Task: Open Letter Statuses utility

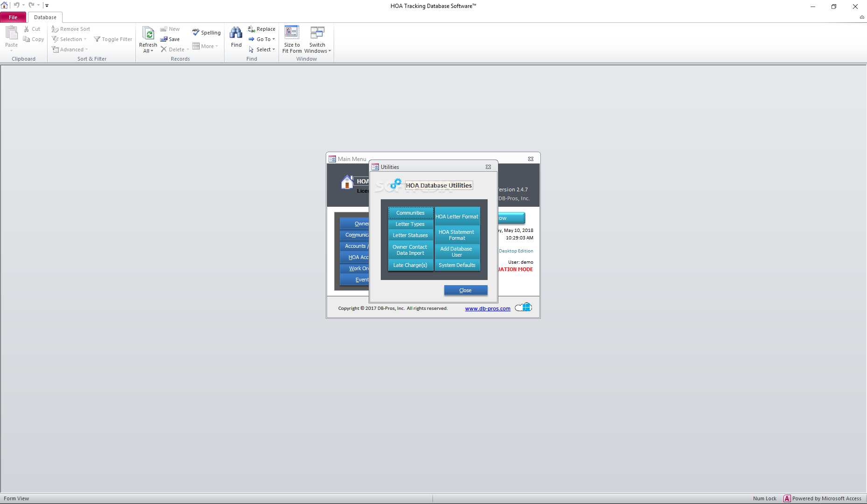Action: (411, 235)
